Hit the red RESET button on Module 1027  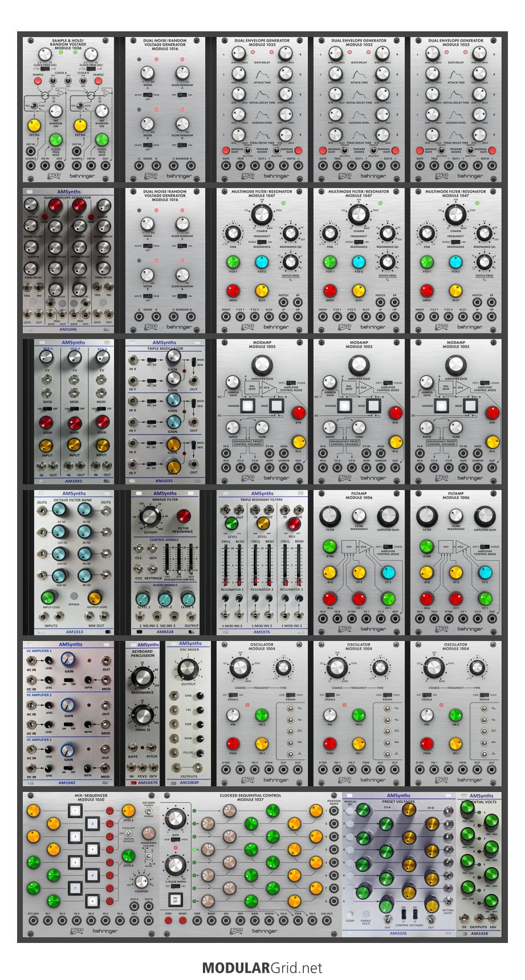[x=182, y=920]
